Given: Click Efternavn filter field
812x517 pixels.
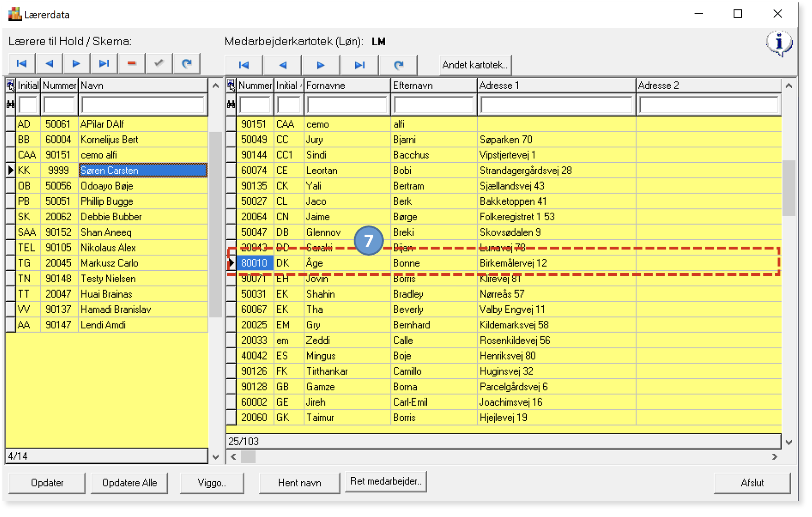Looking at the screenshot, I should point(434,104).
